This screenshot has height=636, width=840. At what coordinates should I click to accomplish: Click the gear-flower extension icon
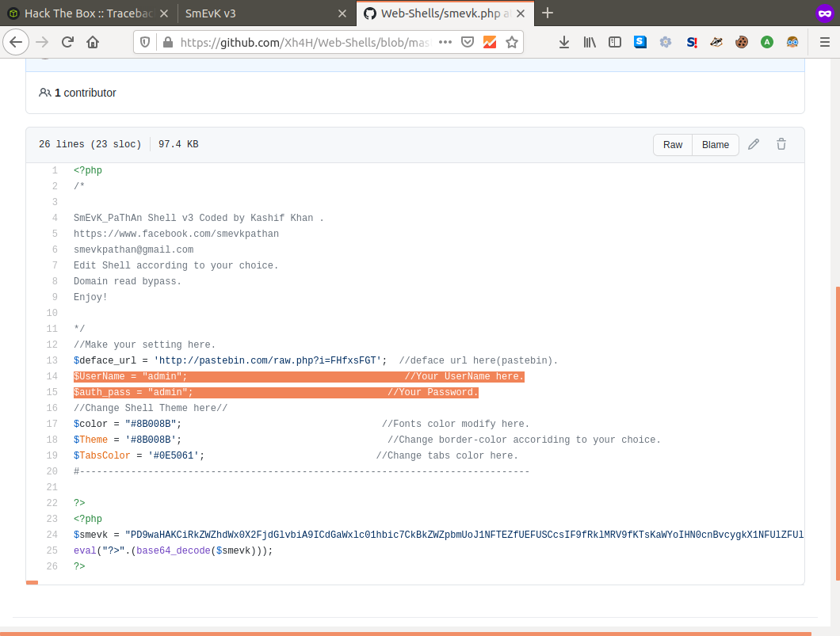tap(666, 42)
